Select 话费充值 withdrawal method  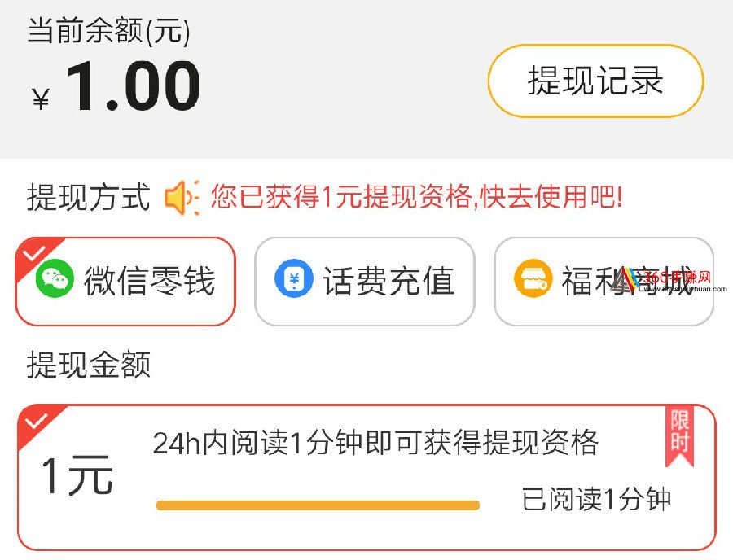click(x=365, y=281)
